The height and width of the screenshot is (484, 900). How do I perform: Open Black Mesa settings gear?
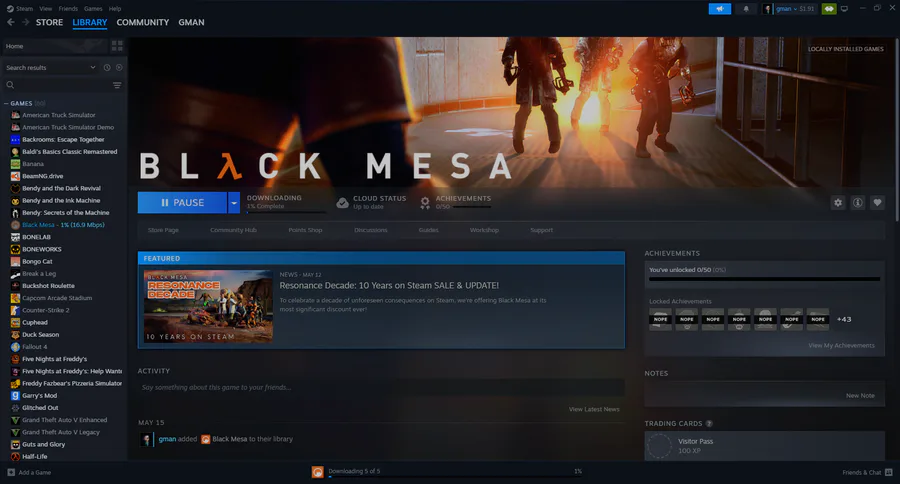838,203
